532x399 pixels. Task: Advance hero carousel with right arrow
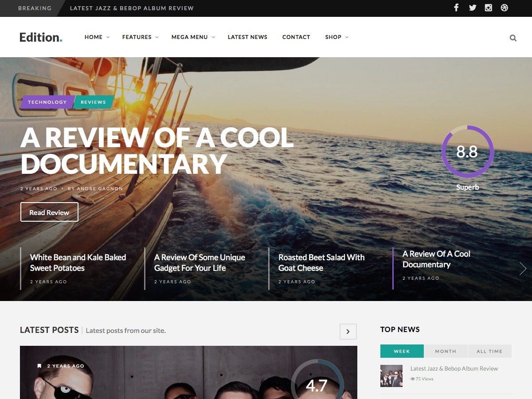pos(523,269)
